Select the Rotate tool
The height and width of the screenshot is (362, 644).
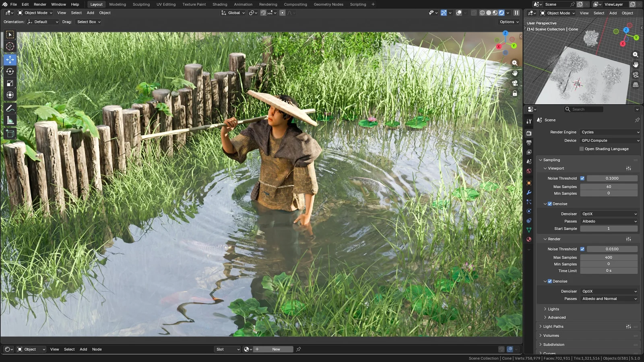click(10, 71)
